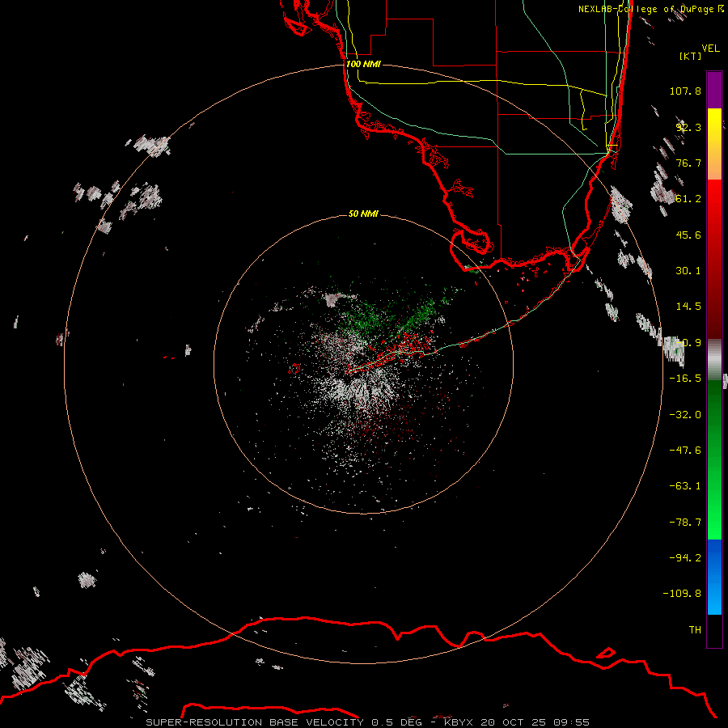Select the -63.1 velocity scale value
728x728 pixels.
(685, 486)
